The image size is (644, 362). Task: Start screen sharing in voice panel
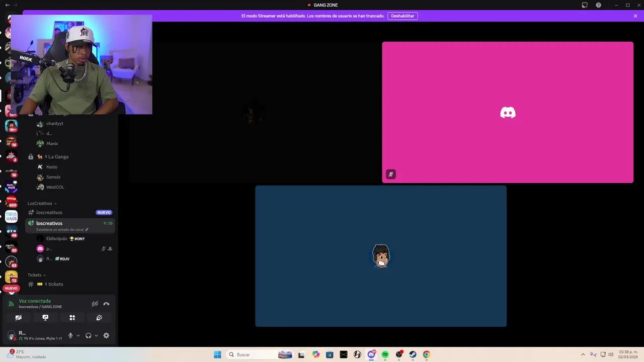pos(45,317)
